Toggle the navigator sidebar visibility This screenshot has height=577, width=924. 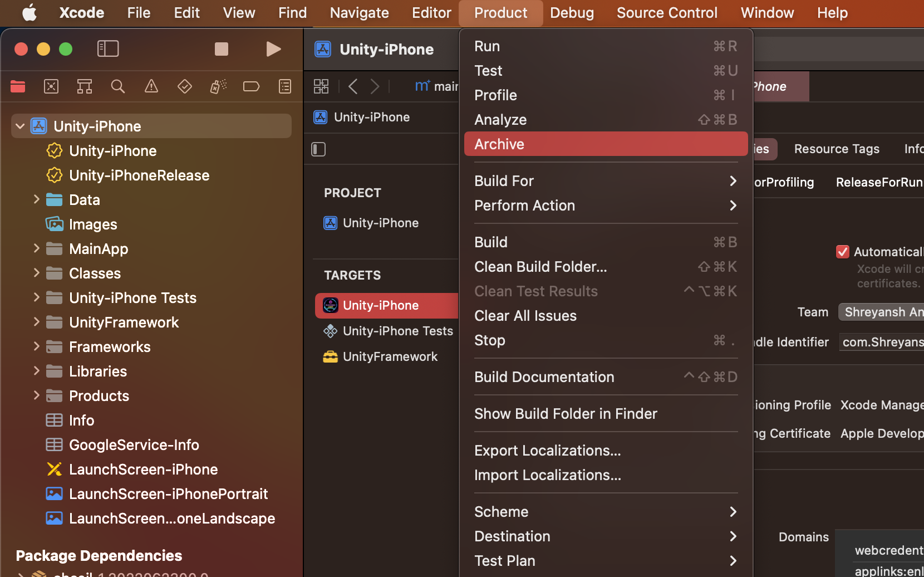point(108,49)
